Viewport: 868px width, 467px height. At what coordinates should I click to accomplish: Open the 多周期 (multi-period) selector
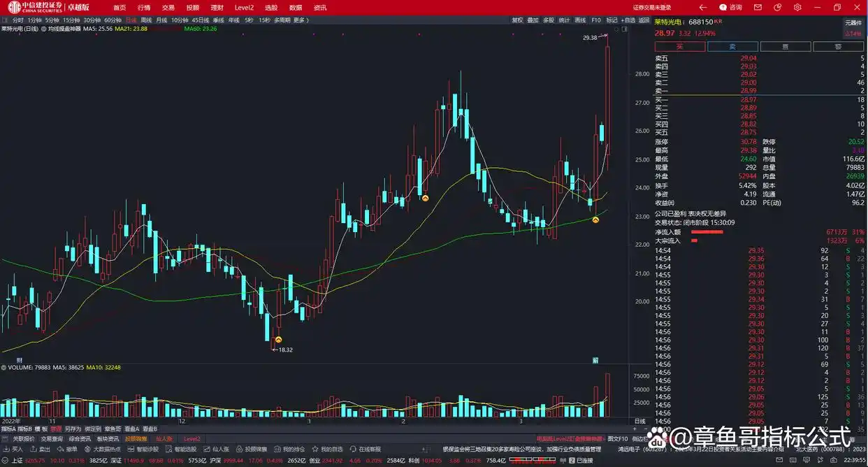[282, 20]
